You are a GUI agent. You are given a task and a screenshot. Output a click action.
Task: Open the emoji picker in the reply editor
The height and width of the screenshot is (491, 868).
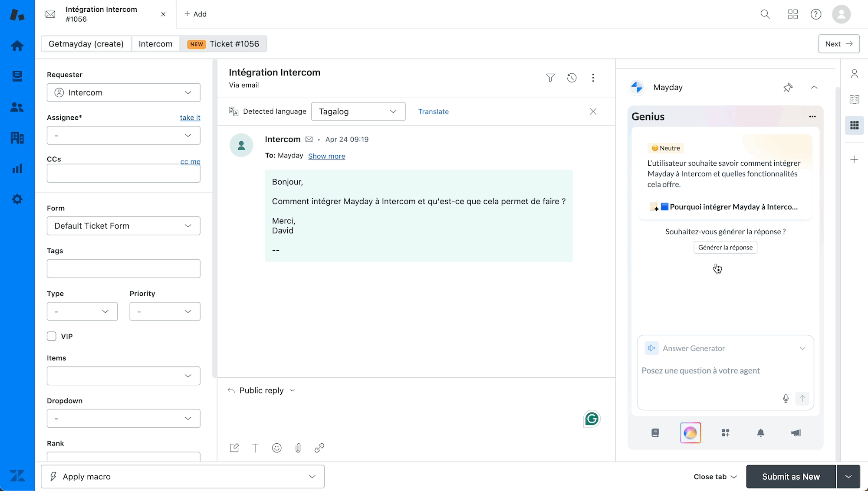[x=276, y=448]
